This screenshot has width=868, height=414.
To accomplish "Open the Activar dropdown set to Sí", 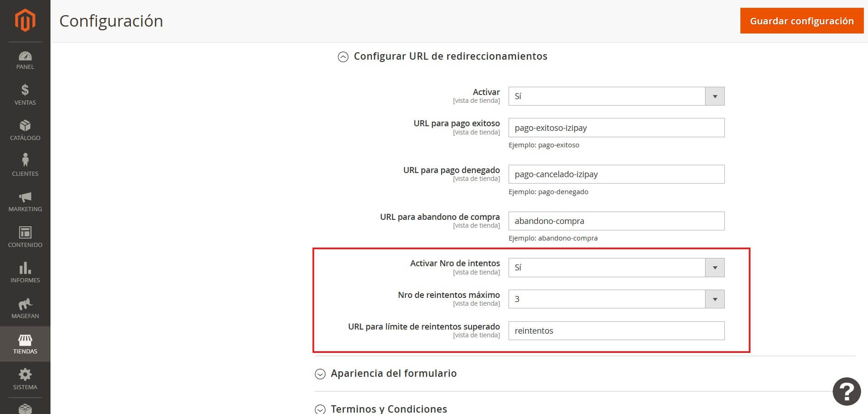I will click(x=616, y=96).
